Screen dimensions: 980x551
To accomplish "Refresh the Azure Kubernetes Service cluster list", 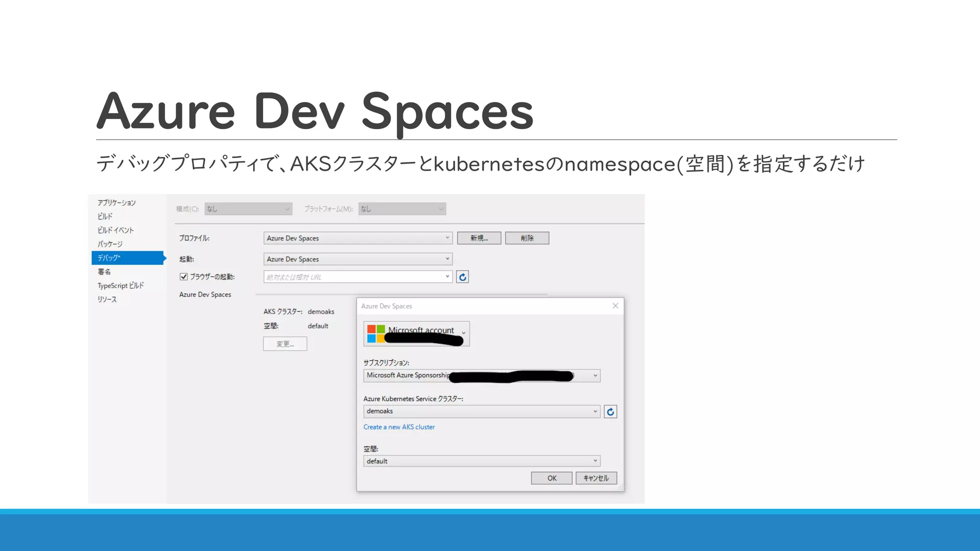I will point(610,411).
